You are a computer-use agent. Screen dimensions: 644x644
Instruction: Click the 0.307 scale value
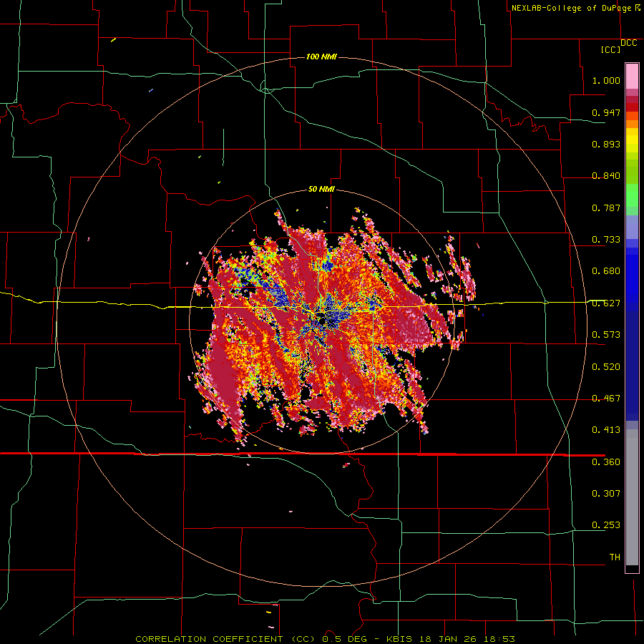point(606,494)
